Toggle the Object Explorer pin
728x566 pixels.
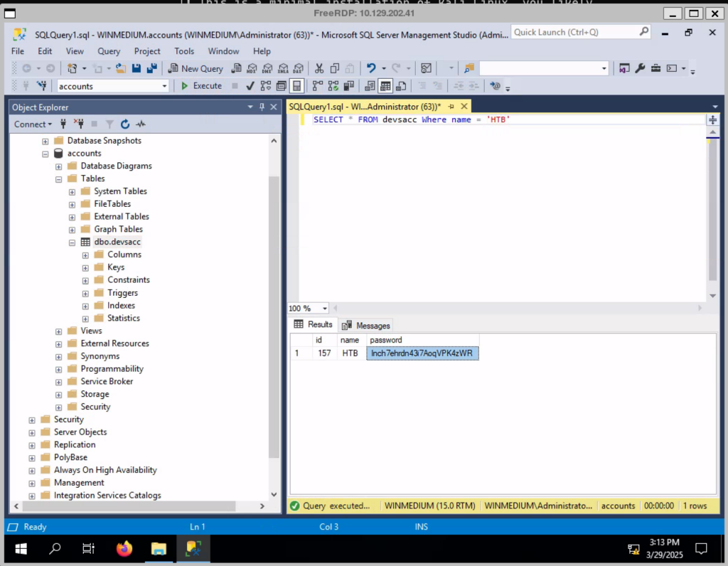[x=262, y=107]
